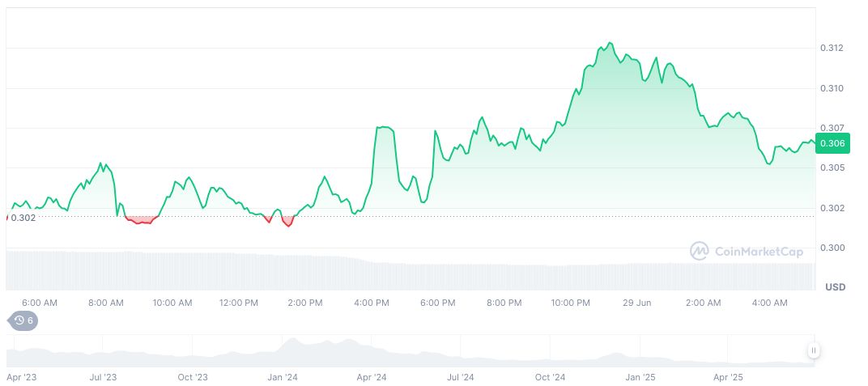The height and width of the screenshot is (386, 868).
Task: Click the 10:00 PM time axis label
Action: 570,303
